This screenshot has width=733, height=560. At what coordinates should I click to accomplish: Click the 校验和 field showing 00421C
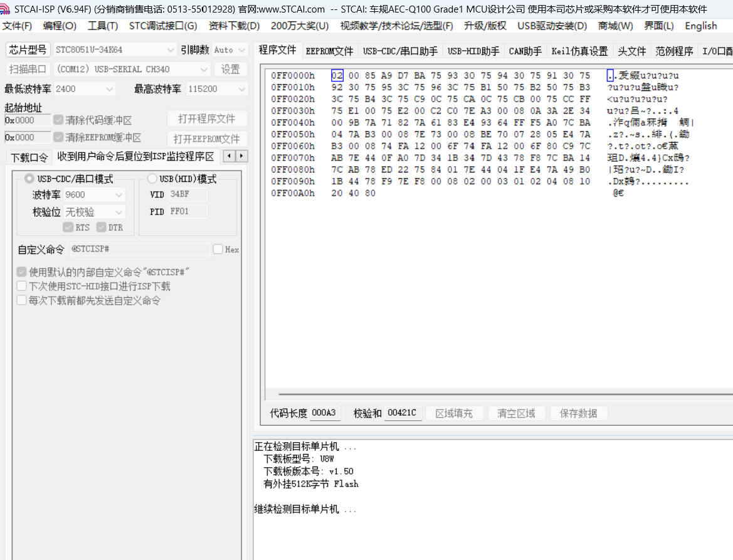403,413
